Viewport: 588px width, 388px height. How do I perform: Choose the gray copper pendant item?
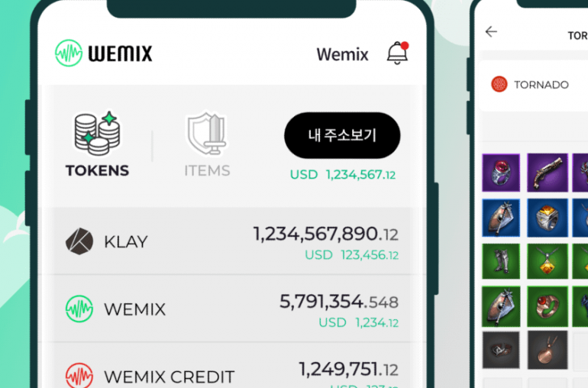(548, 350)
